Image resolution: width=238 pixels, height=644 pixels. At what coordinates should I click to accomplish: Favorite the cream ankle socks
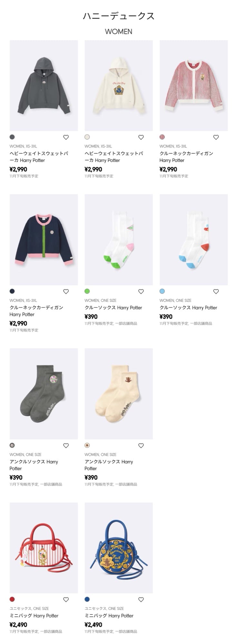click(141, 446)
